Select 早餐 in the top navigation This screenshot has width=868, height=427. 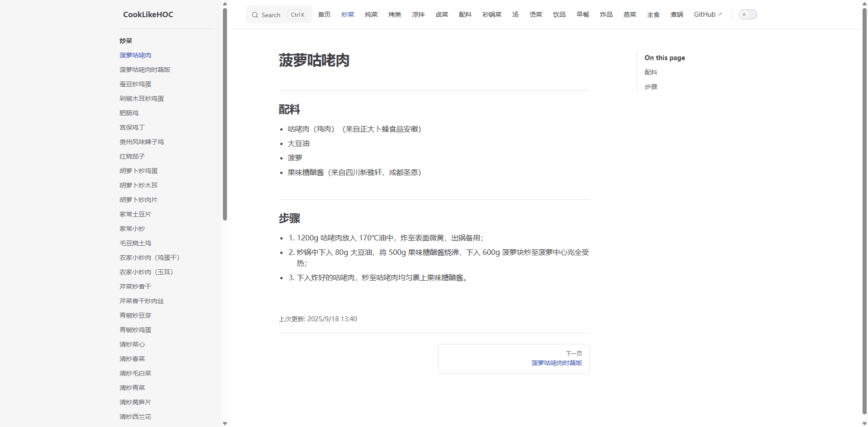click(x=583, y=14)
